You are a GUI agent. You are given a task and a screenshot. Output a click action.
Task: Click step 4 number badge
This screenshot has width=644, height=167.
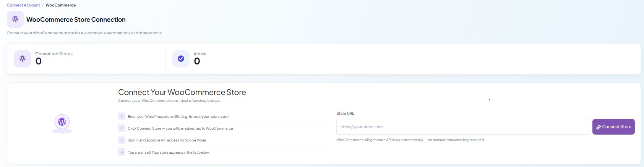click(x=122, y=152)
